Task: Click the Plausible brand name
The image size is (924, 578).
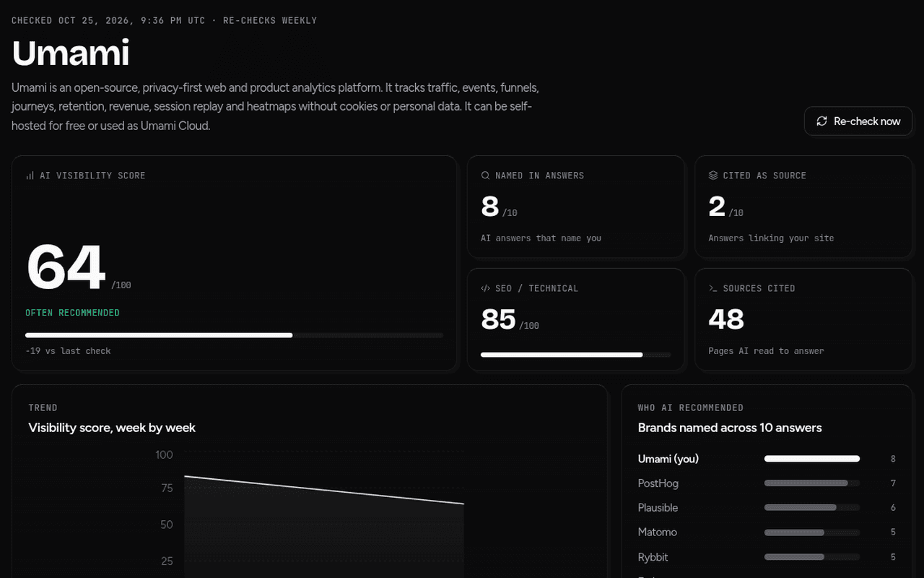Action: point(658,508)
